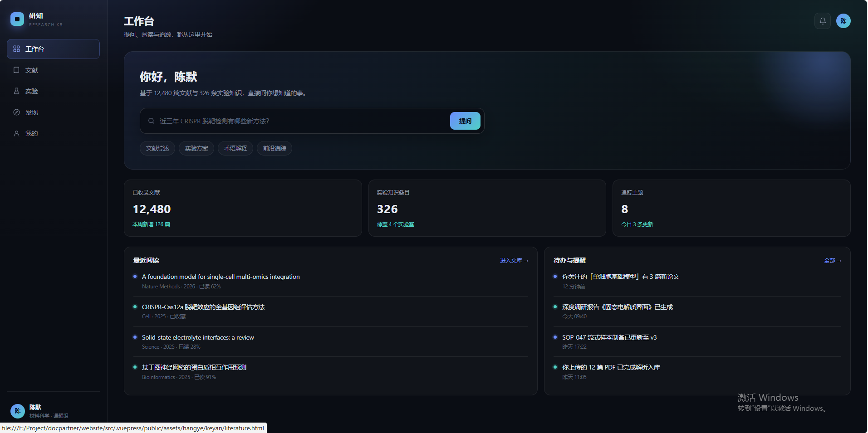The width and height of the screenshot is (868, 433).
Task: Open the 我的 menu label
Action: [x=32, y=133]
